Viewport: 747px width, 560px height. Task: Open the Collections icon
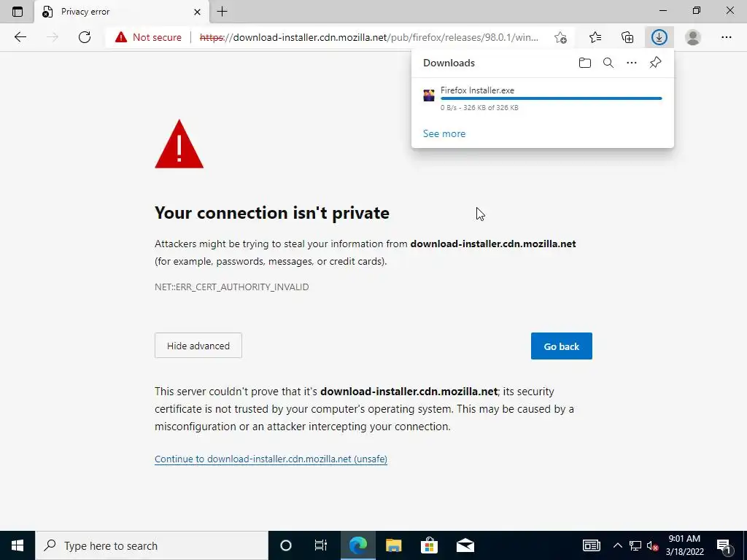pos(627,37)
